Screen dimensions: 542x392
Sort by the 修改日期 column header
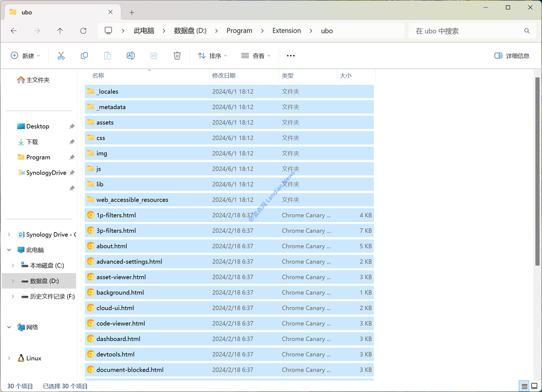pyautogui.click(x=224, y=75)
